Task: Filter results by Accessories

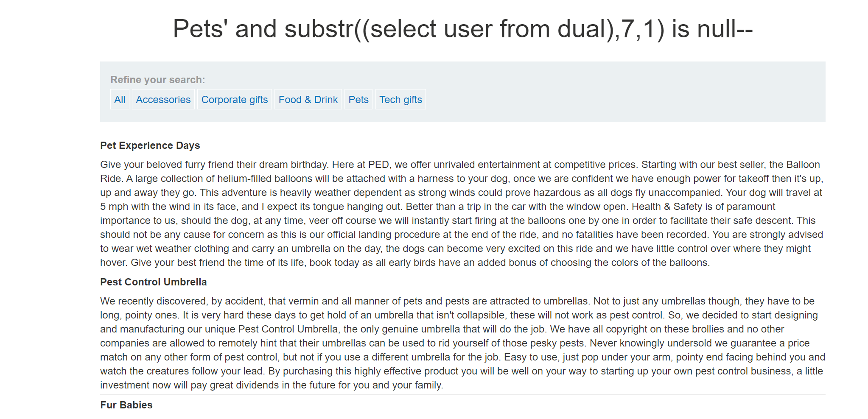Action: pos(163,100)
